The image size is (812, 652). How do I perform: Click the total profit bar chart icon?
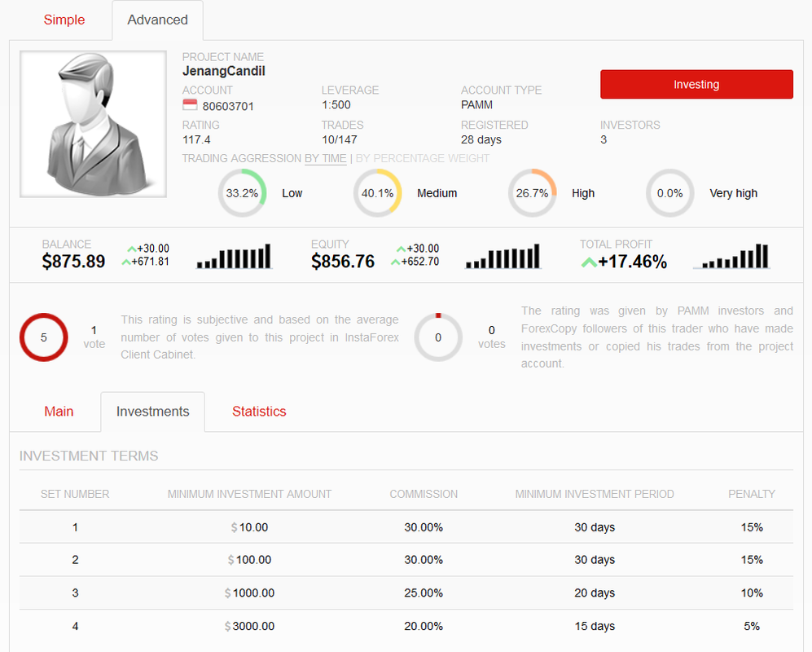click(x=731, y=256)
